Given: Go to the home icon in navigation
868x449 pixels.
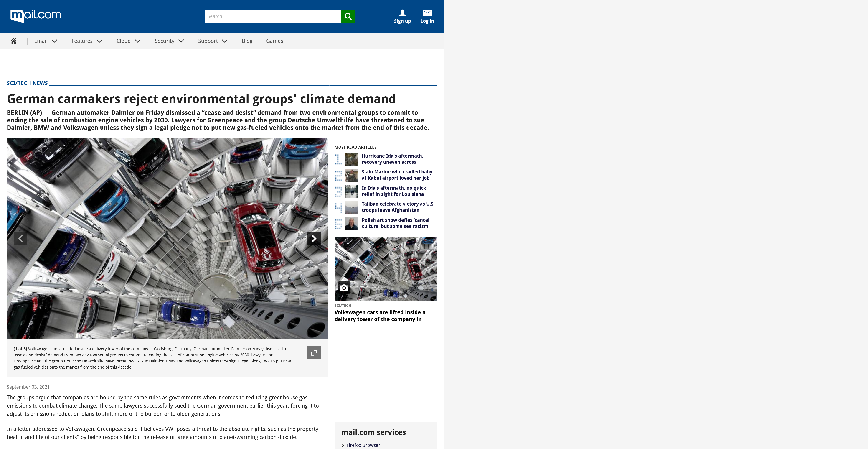Looking at the screenshot, I should point(13,41).
